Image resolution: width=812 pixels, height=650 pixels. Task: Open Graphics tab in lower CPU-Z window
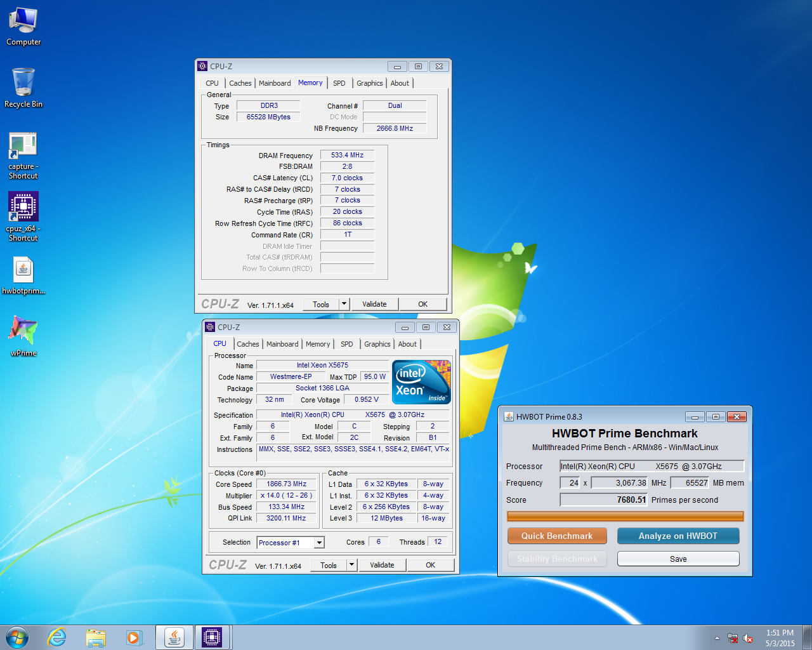[377, 344]
